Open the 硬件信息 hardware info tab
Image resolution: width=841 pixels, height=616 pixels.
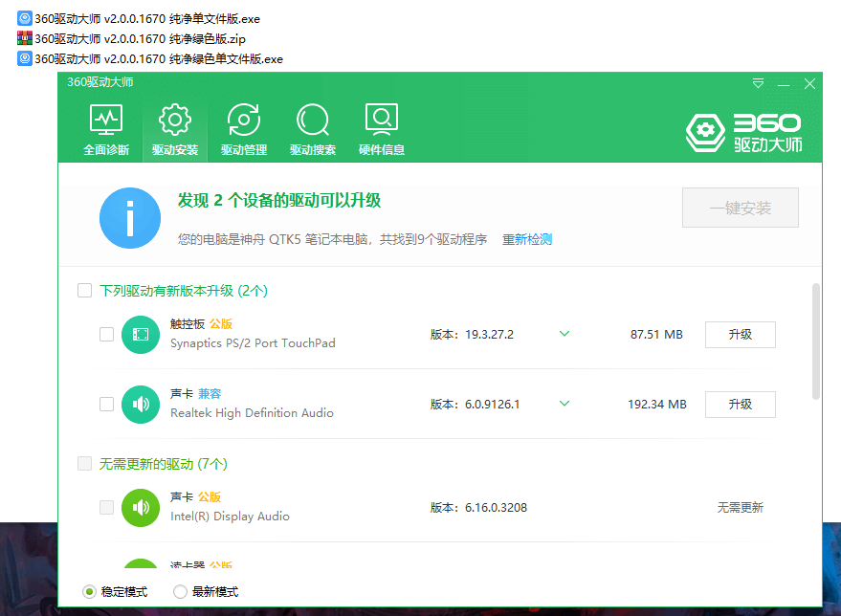[382, 130]
